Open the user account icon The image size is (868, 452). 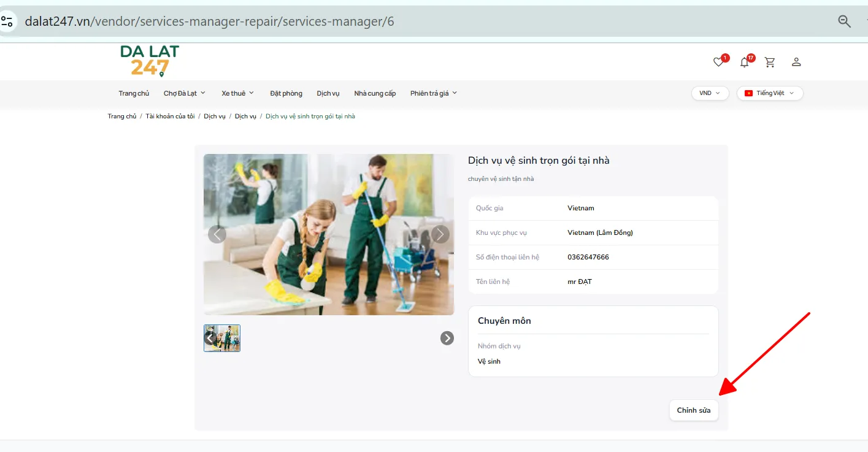[x=796, y=62]
